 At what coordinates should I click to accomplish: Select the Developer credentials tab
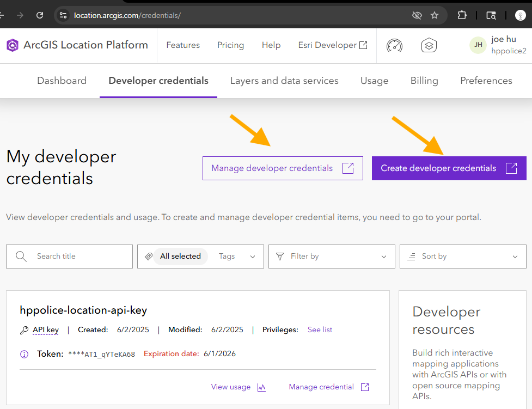[158, 81]
